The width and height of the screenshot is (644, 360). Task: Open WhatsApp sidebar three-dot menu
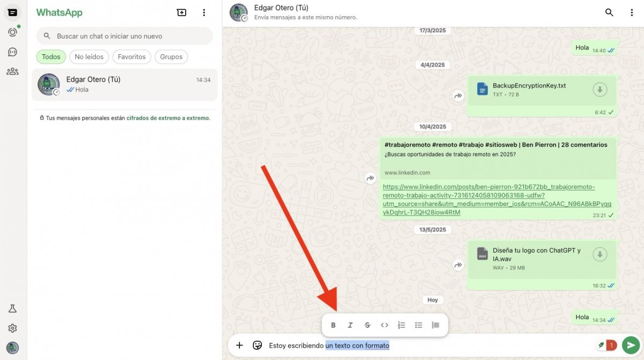pyautogui.click(x=204, y=12)
